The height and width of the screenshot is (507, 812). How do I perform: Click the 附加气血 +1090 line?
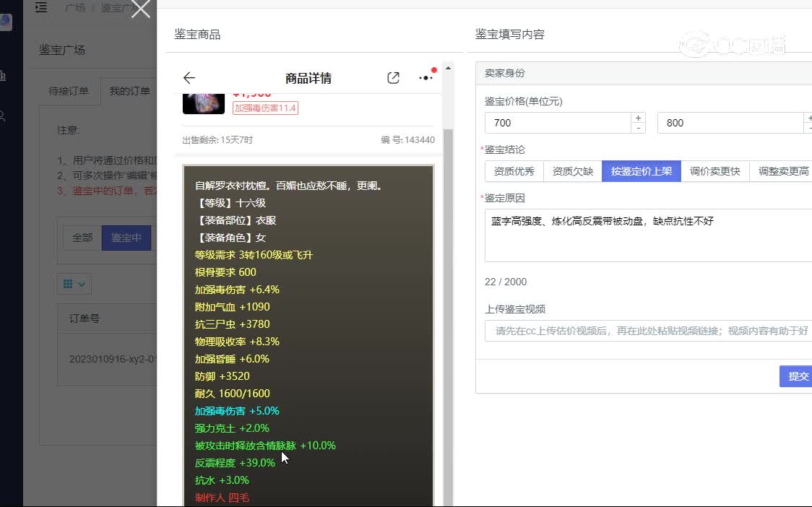(x=232, y=307)
